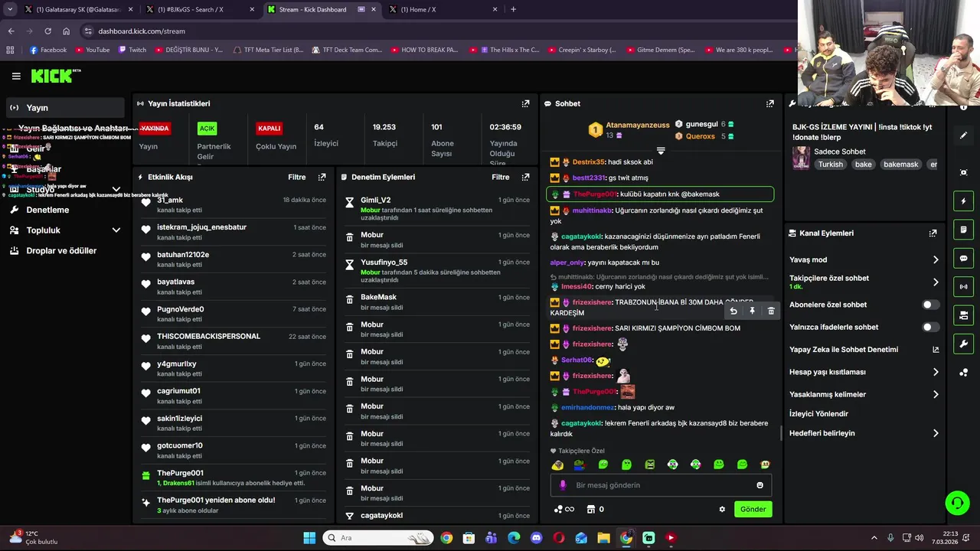Open the YouTube bookmark
This screenshot has width=980, height=551.
[x=92, y=50]
